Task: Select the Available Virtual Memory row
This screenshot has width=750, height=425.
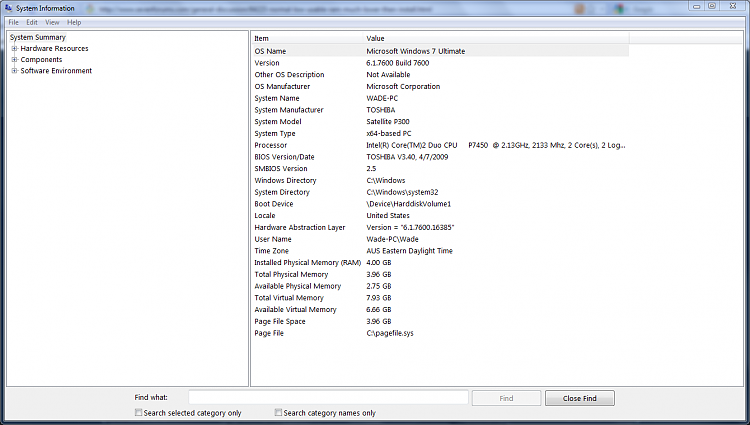Action: pos(441,310)
